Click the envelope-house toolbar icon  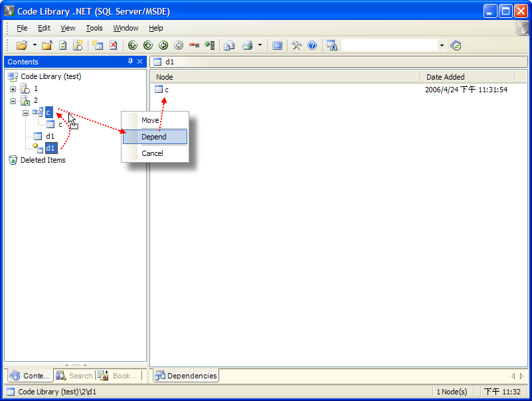pyautogui.click(x=229, y=45)
